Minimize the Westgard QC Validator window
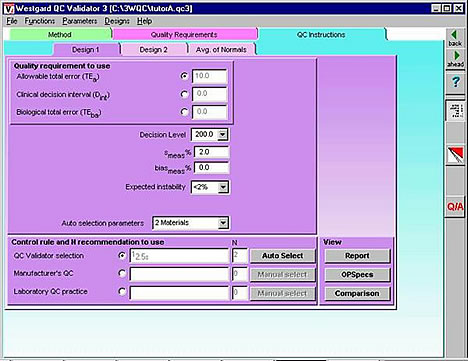 [x=436, y=8]
